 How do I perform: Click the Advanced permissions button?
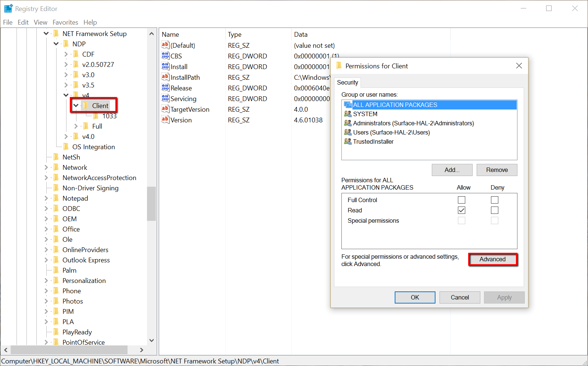click(x=492, y=259)
